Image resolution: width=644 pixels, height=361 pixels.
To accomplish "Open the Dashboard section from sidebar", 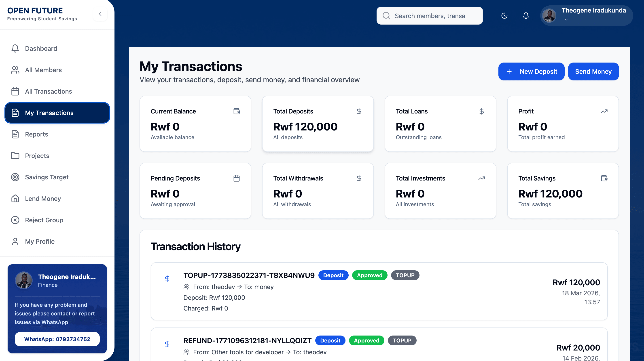I will coord(41,48).
